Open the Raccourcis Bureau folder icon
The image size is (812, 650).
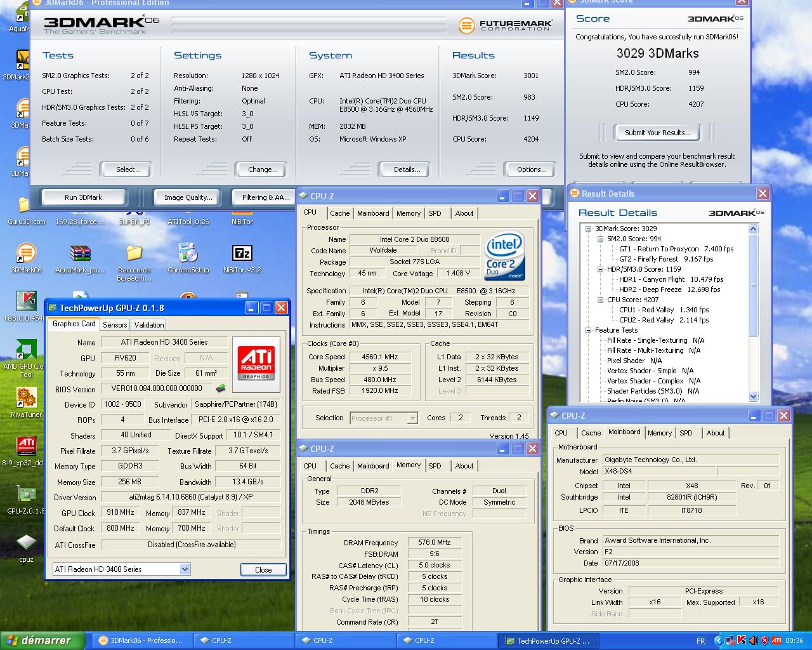[x=134, y=253]
